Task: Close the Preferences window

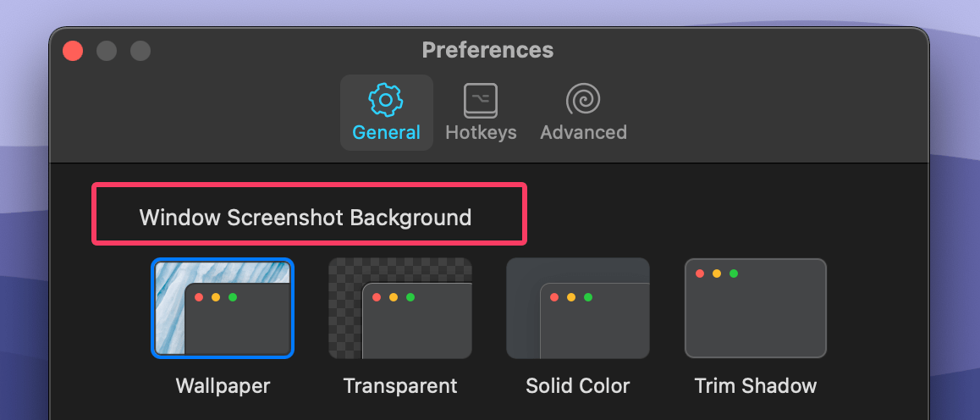Action: pos(73,51)
